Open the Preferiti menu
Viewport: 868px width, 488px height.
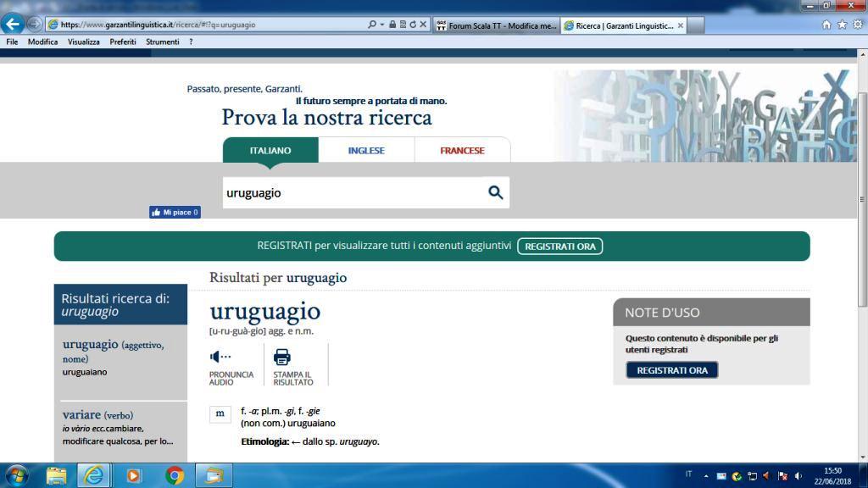123,42
